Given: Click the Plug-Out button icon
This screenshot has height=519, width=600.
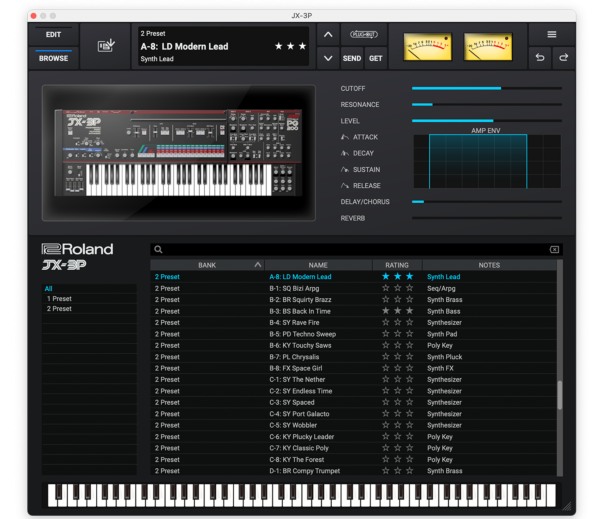Looking at the screenshot, I should pos(364,34).
